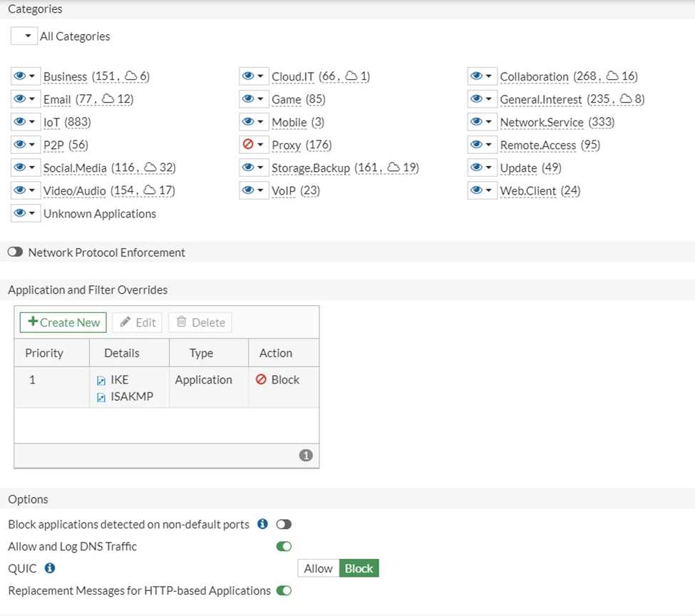This screenshot has height=616, width=695.
Task: Open action dropdown arrow for Social.Media
Action: 32,168
